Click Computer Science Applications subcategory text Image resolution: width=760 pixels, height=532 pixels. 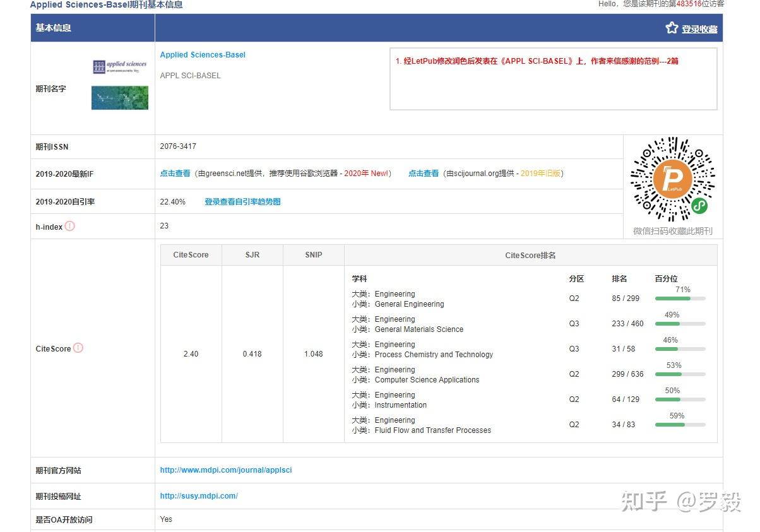point(427,380)
